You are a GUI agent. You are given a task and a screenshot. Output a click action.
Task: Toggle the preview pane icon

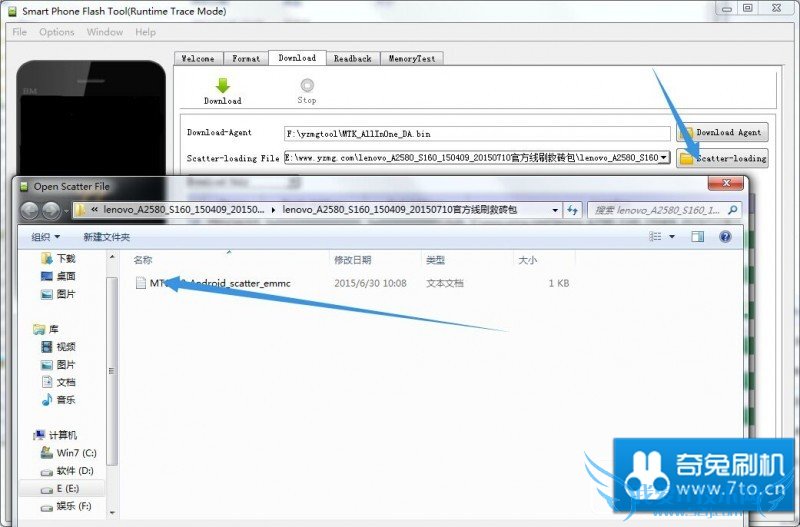coord(697,236)
